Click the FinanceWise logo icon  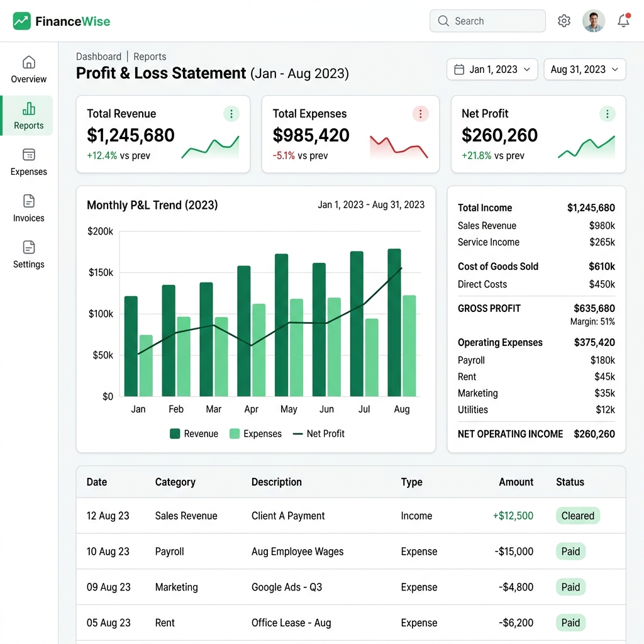pyautogui.click(x=22, y=21)
